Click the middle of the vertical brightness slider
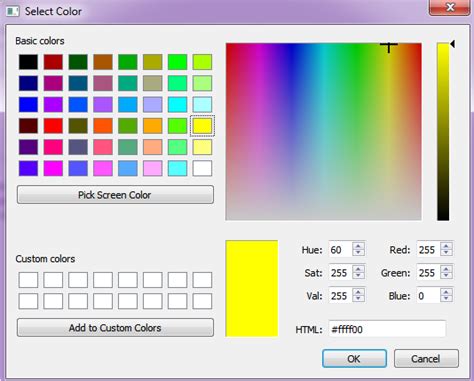This screenshot has width=474, height=381. [x=443, y=132]
